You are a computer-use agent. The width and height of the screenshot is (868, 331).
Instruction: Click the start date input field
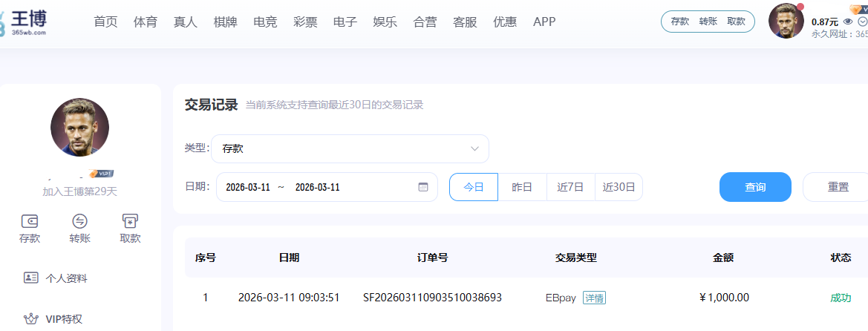point(248,187)
